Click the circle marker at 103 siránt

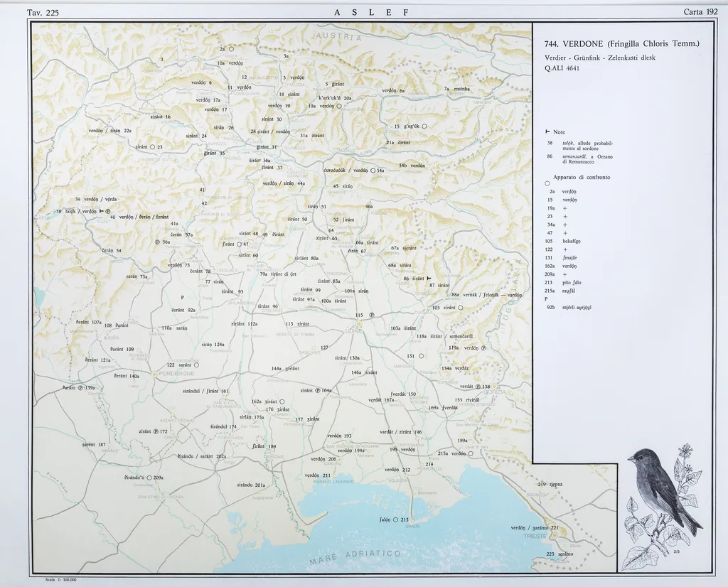click(461, 308)
